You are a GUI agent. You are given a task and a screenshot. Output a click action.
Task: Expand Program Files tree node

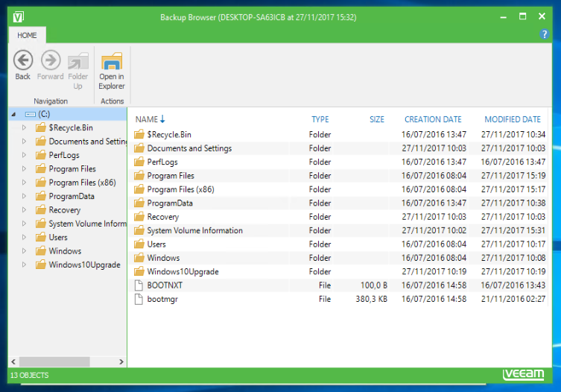coord(24,168)
